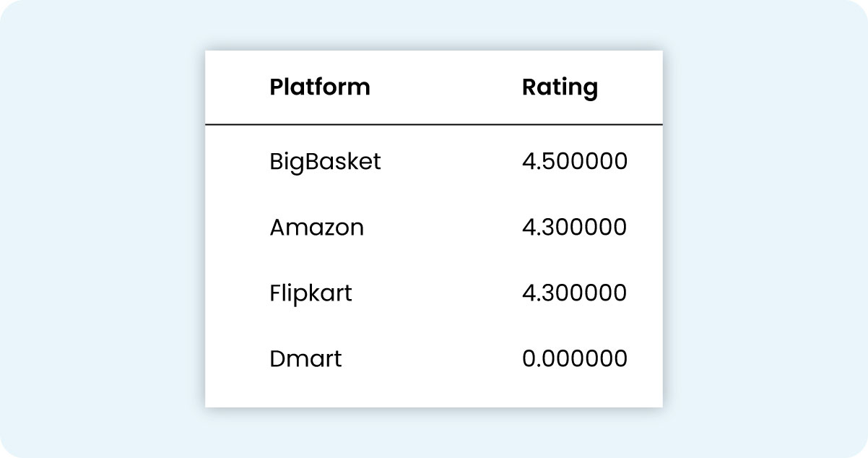Click the divider line under the headers

pyautogui.click(x=433, y=125)
